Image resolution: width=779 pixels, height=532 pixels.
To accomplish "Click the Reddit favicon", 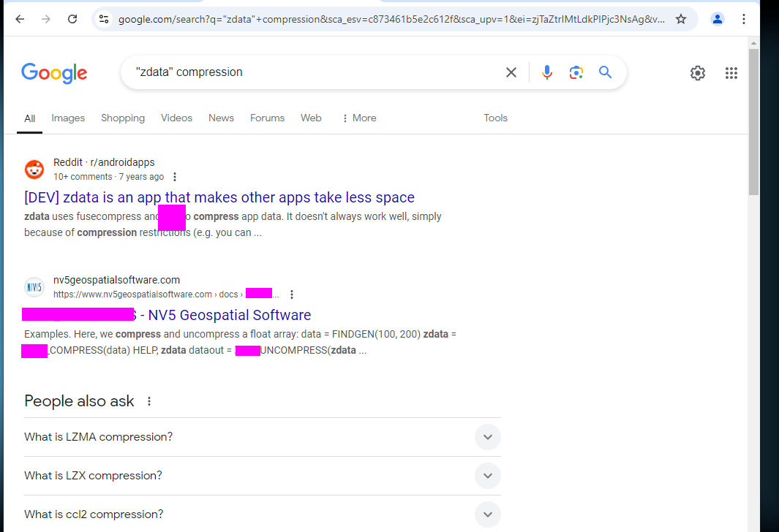I will tap(34, 170).
